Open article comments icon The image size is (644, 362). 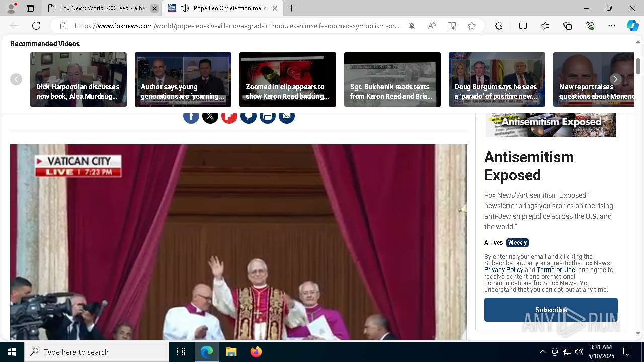click(249, 116)
